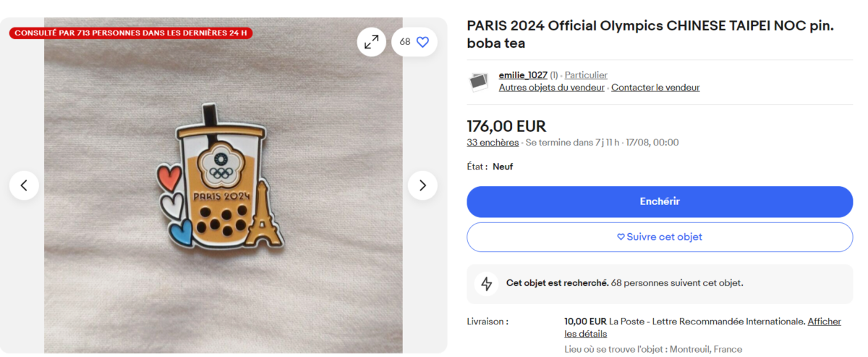Click the Particulier seller type link
Image resolution: width=868 pixels, height=357 pixels.
586,75
